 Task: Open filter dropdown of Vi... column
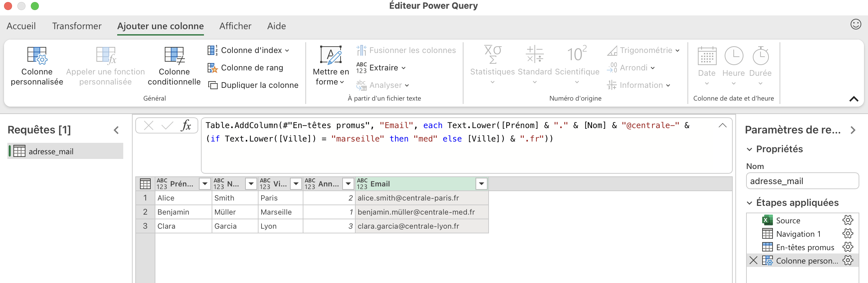click(x=296, y=184)
